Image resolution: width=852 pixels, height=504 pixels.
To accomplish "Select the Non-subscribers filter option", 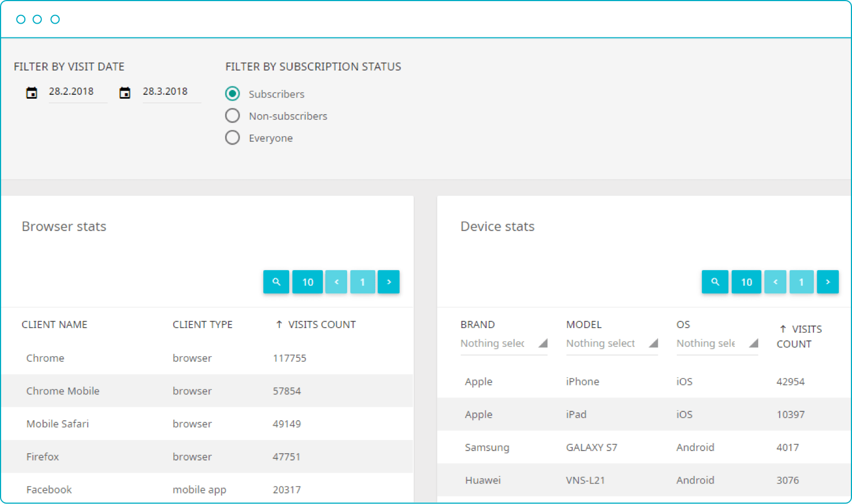I will 232,115.
